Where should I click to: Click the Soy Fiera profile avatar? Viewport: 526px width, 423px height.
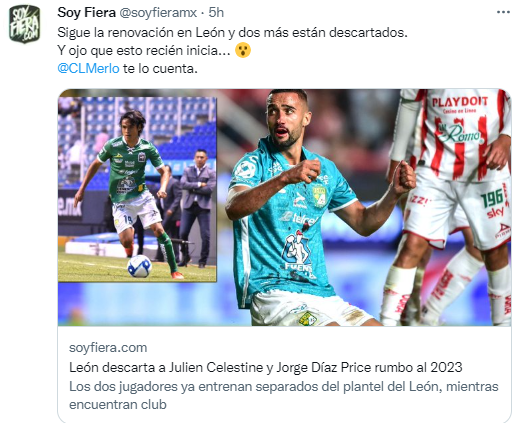(24, 24)
